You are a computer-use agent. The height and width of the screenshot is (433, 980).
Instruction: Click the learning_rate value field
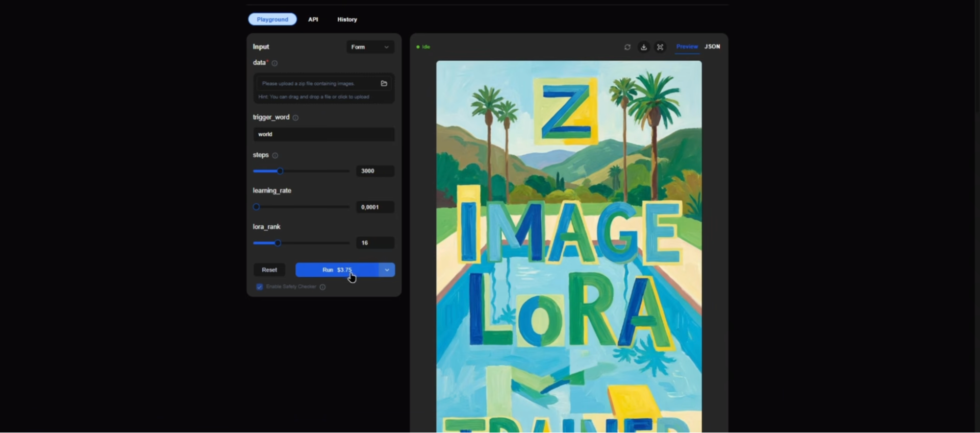tap(375, 207)
